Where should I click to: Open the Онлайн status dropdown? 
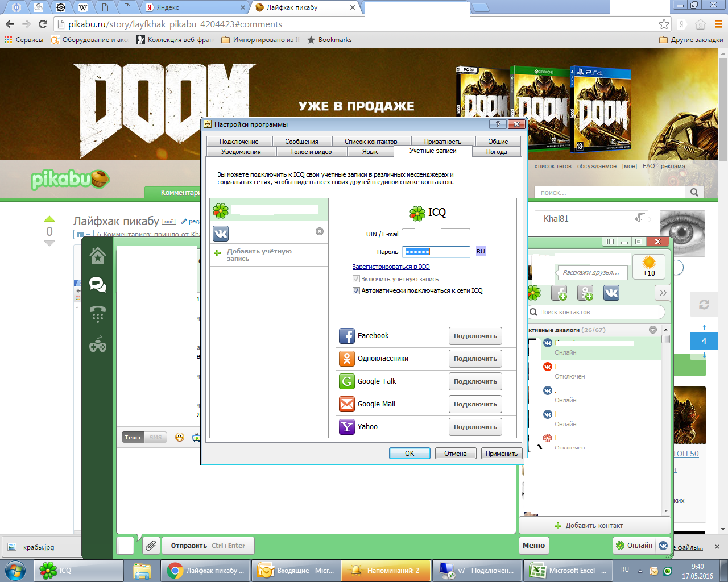click(x=634, y=546)
